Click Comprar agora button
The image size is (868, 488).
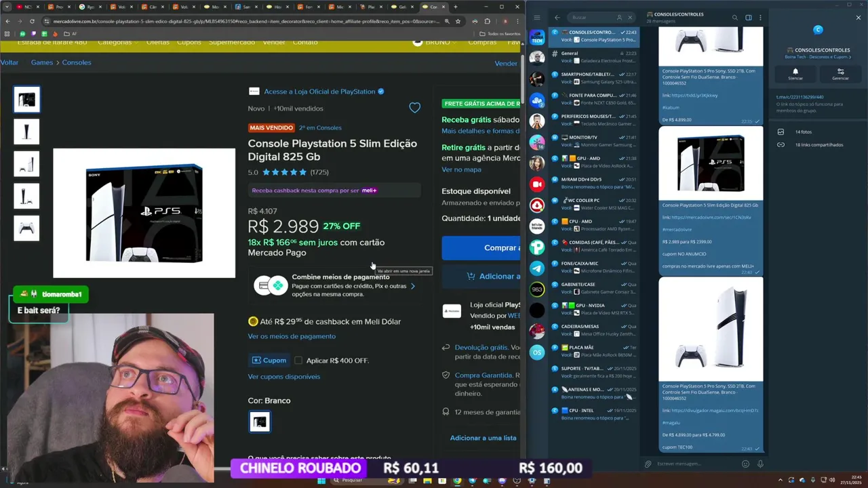[x=481, y=248]
